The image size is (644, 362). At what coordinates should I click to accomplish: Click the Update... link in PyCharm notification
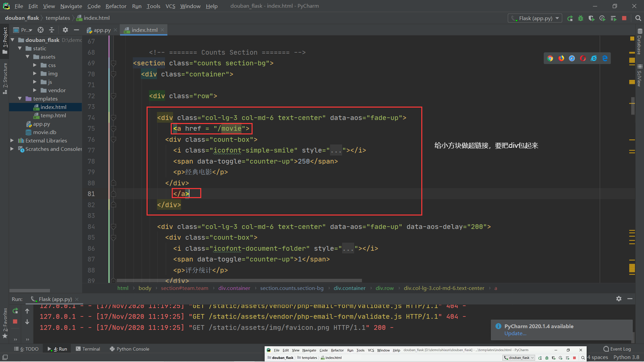515,333
